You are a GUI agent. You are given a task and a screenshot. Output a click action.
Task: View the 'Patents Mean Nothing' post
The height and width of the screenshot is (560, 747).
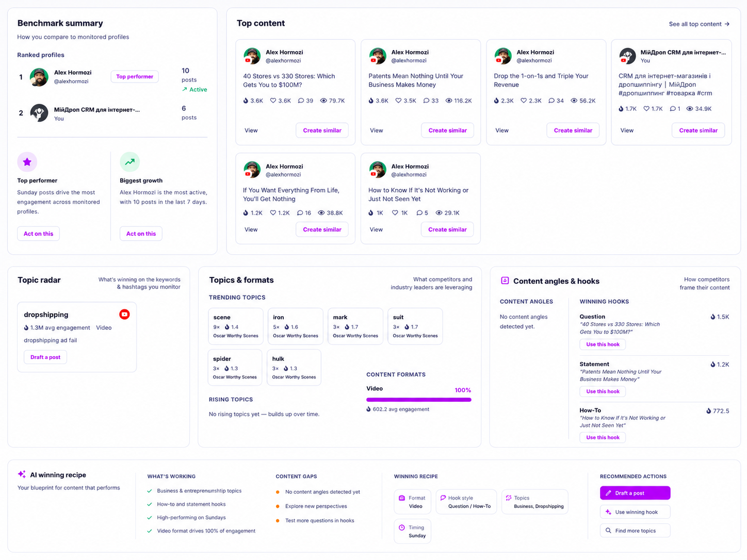click(x=377, y=130)
